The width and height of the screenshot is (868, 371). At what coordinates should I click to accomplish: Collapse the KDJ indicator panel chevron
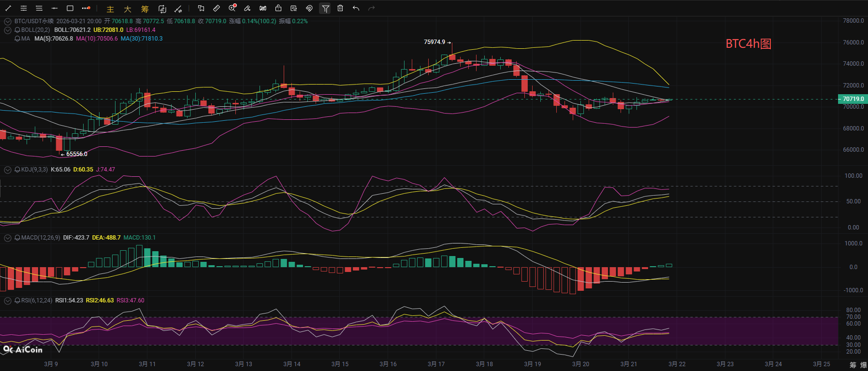pyautogui.click(x=8, y=170)
